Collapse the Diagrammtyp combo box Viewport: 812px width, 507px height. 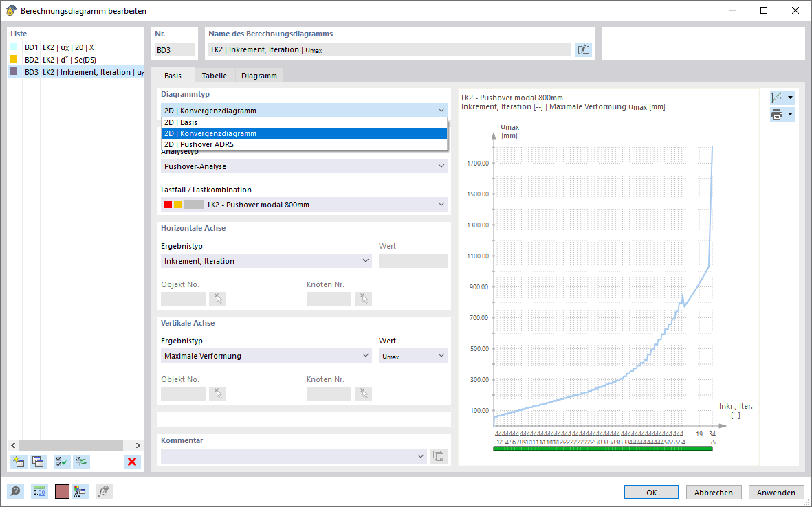(x=441, y=110)
